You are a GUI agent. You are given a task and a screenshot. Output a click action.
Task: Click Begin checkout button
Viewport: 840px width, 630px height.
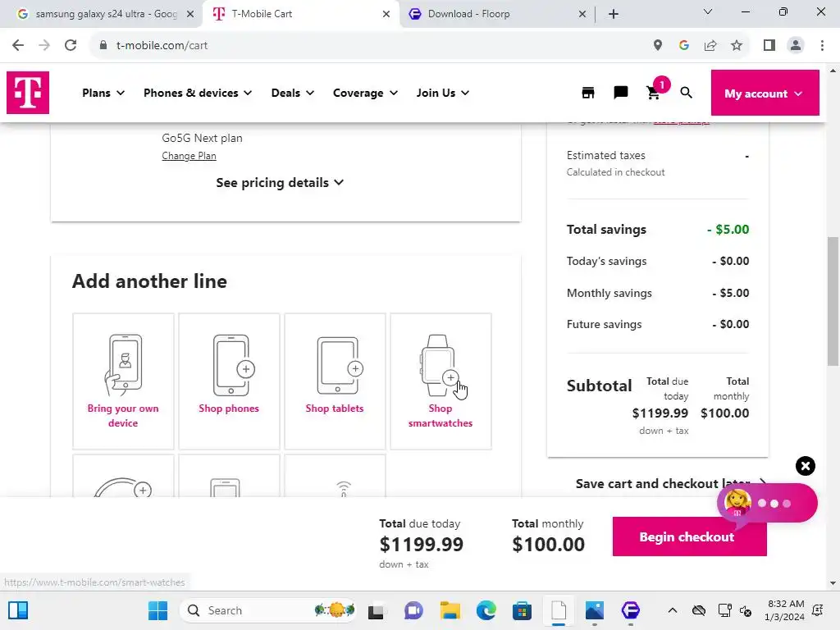[x=689, y=536]
